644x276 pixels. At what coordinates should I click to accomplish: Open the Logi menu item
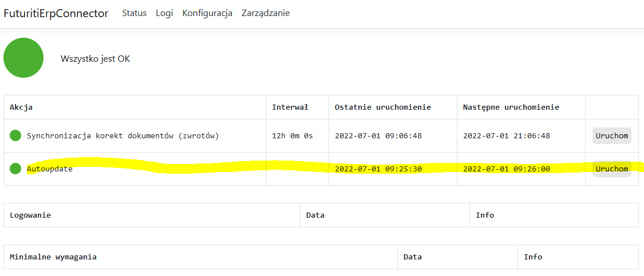pos(164,13)
